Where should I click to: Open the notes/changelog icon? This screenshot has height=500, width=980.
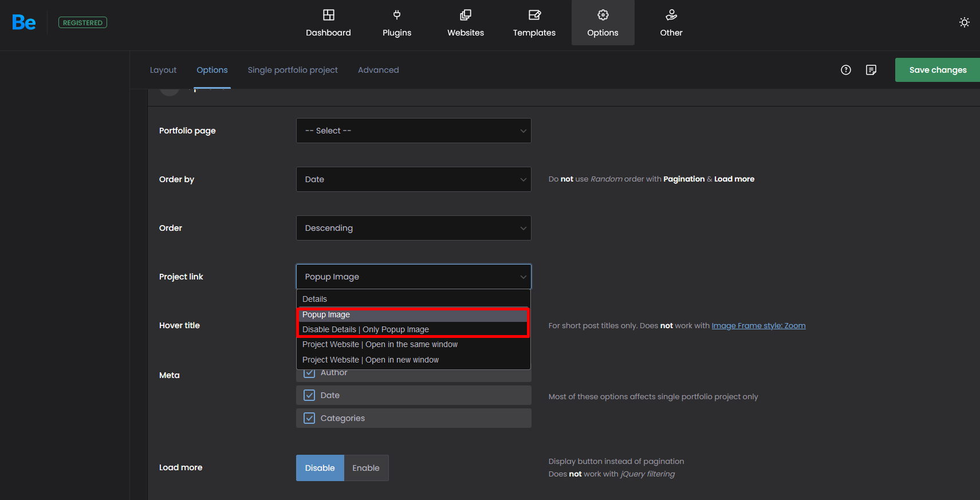[871, 70]
